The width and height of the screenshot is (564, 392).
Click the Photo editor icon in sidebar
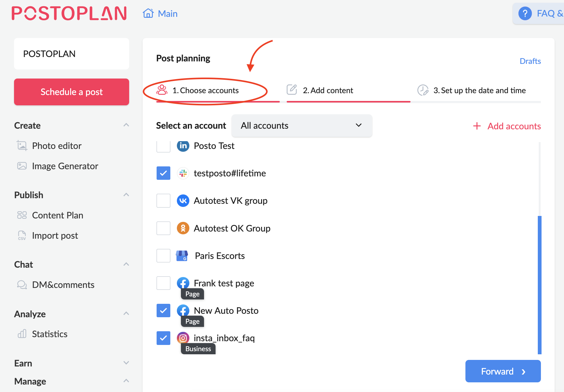(x=22, y=146)
